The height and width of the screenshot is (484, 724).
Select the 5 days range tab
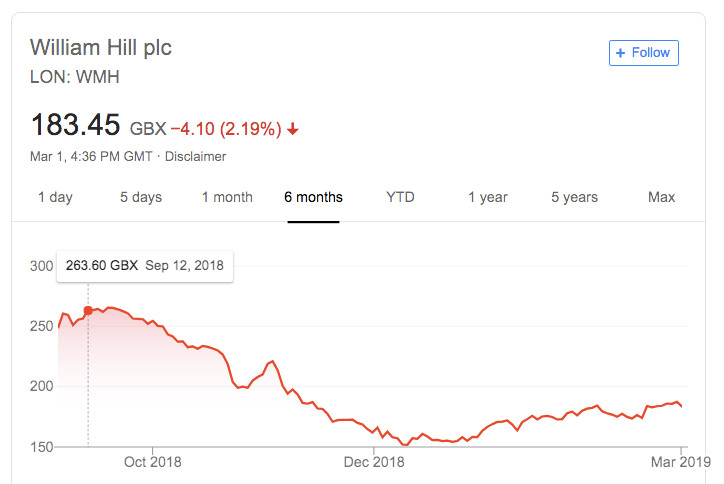(x=141, y=197)
